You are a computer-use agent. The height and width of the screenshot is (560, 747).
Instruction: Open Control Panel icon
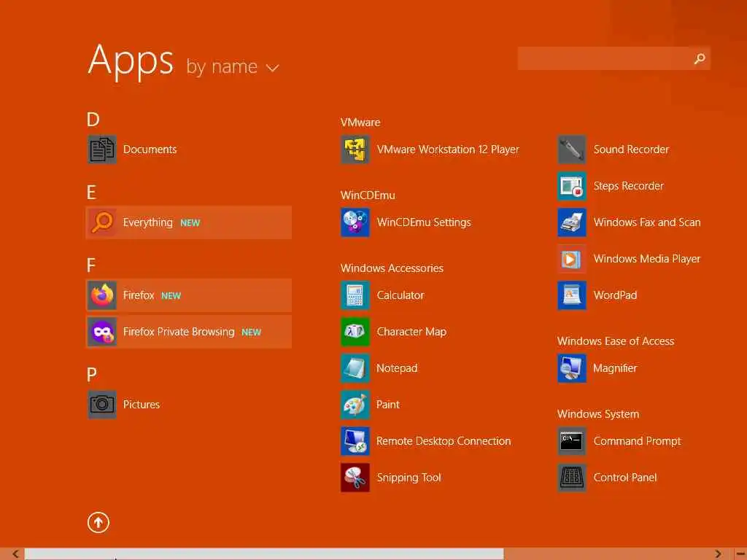pos(572,478)
